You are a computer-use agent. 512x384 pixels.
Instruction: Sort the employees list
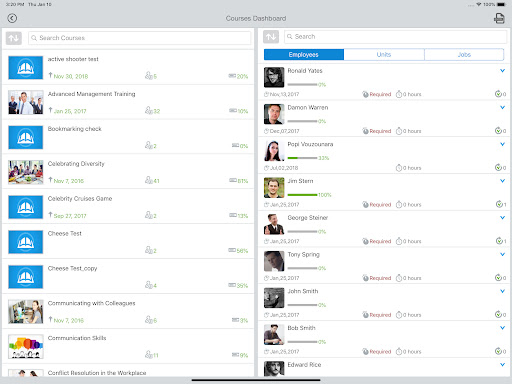click(271, 37)
